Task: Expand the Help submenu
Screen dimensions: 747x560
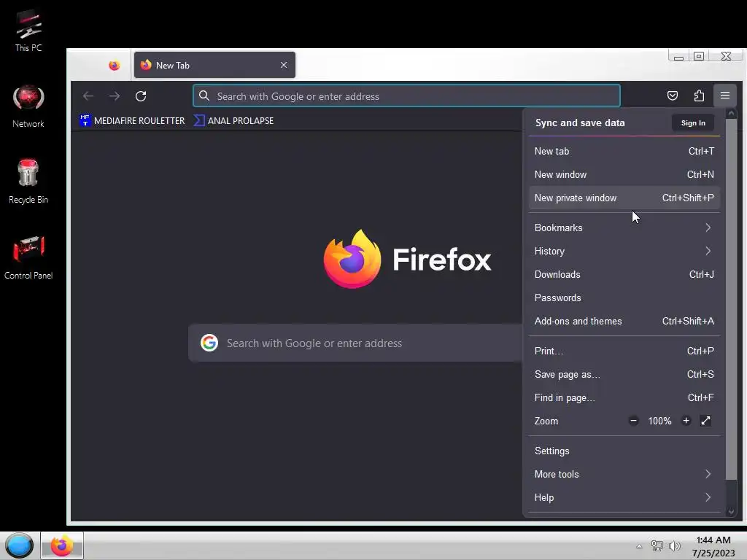Action: 624,497
